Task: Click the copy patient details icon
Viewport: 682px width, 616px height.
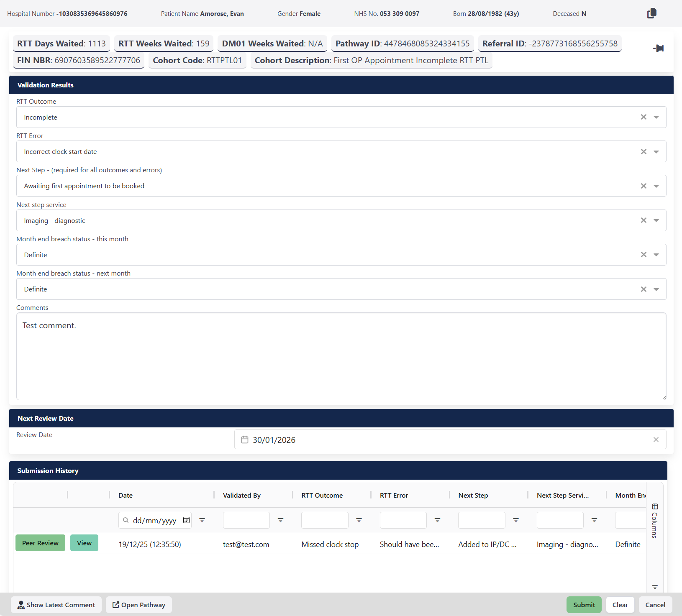Action: tap(651, 14)
